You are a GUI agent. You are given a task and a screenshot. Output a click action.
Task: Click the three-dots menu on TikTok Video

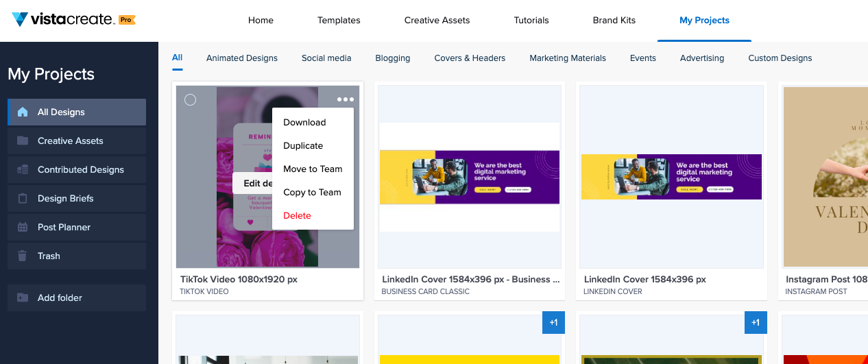coord(346,99)
